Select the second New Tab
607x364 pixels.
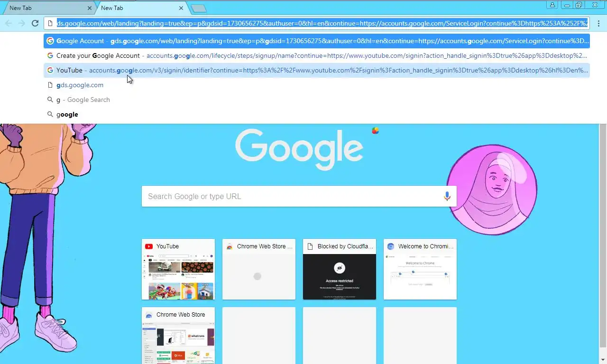[x=141, y=8]
